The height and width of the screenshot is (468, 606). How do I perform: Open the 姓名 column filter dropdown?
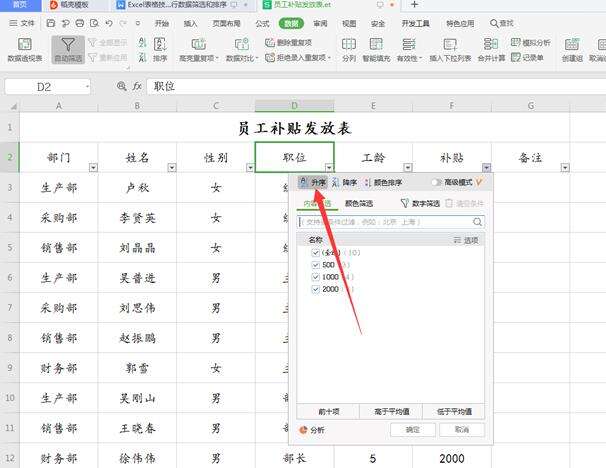[x=172, y=167]
